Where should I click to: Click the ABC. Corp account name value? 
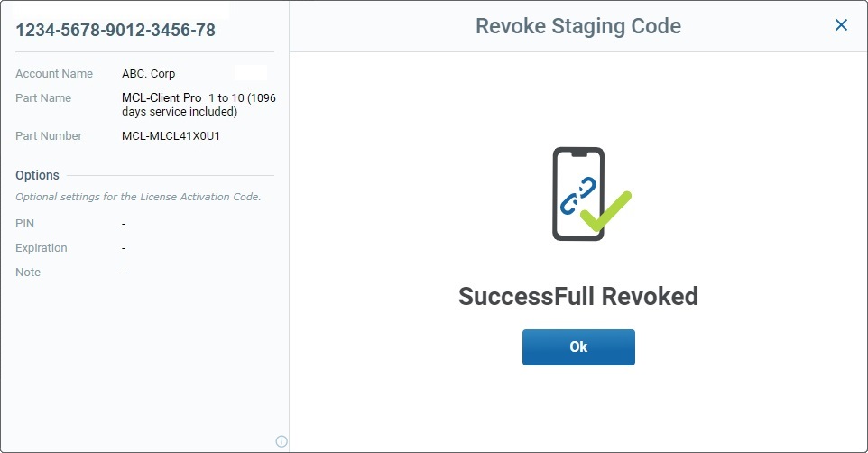tap(148, 74)
